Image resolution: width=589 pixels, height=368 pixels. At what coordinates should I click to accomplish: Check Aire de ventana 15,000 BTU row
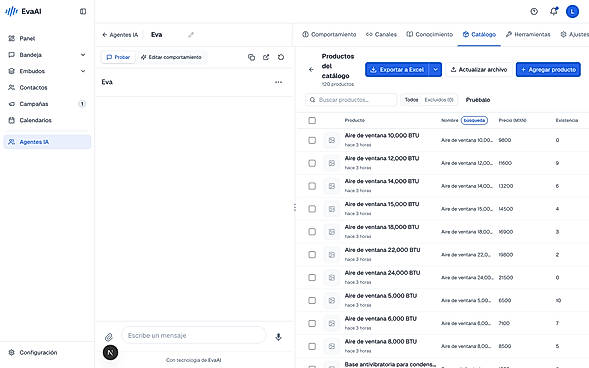[x=312, y=209]
